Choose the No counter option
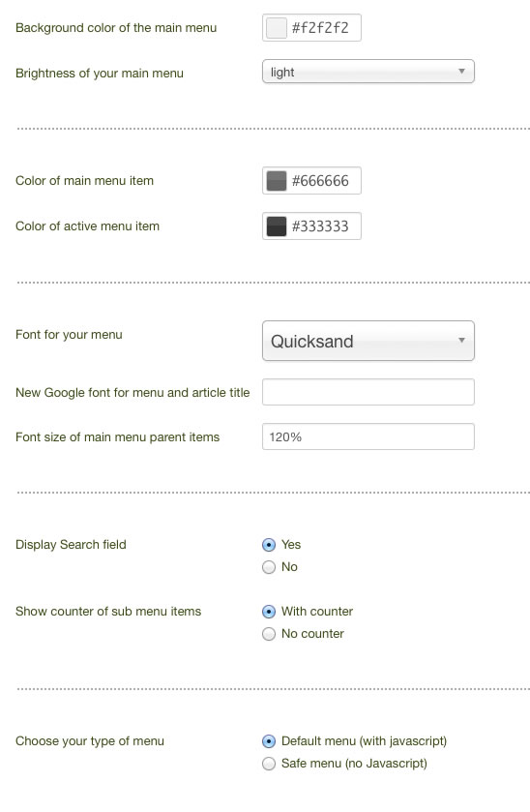530x812 pixels. point(269,634)
